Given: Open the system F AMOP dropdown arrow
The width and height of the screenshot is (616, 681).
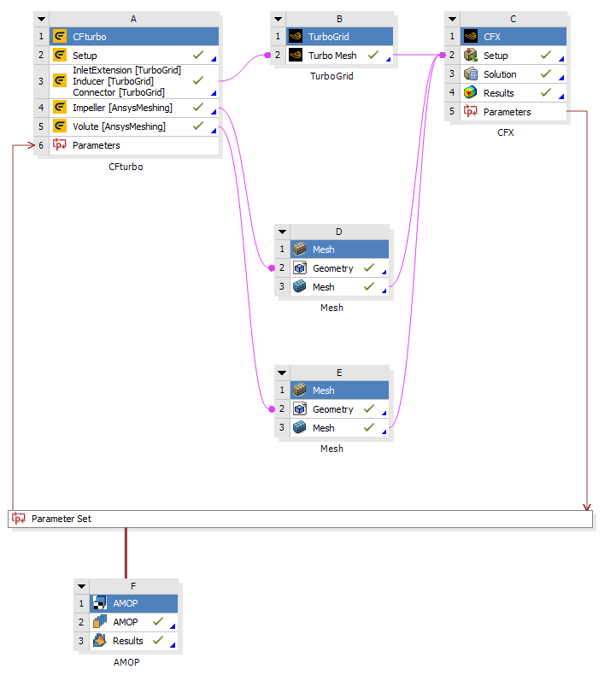Looking at the screenshot, I should coord(82,586).
